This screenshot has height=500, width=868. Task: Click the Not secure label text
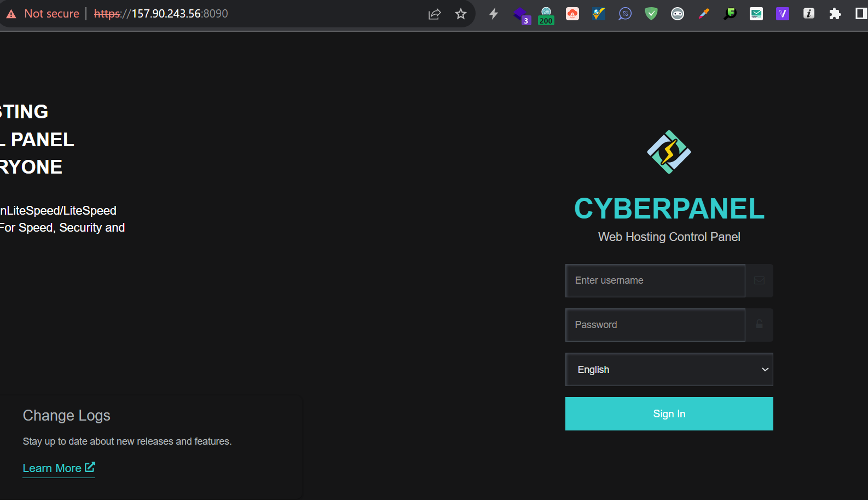[51, 14]
